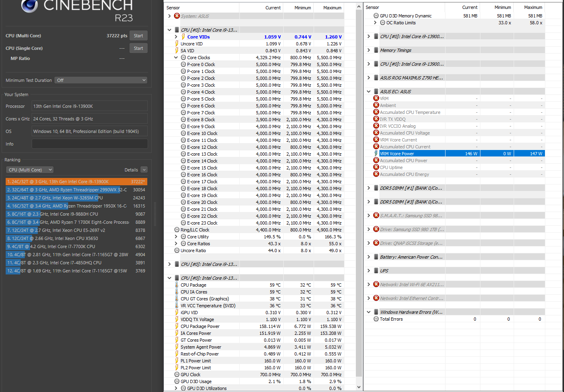564x392 pixels.
Task: Open the Minimum Test Duration dropdown
Action: pyautogui.click(x=101, y=80)
